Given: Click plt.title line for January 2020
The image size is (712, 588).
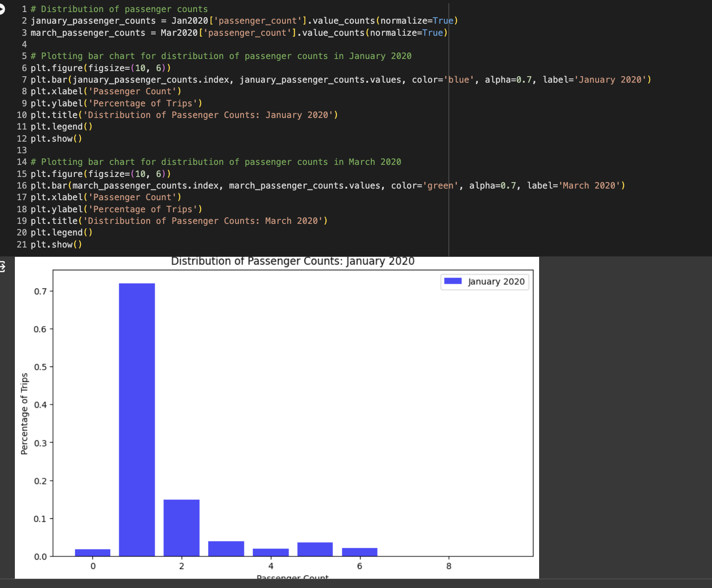Looking at the screenshot, I should click(x=185, y=115).
